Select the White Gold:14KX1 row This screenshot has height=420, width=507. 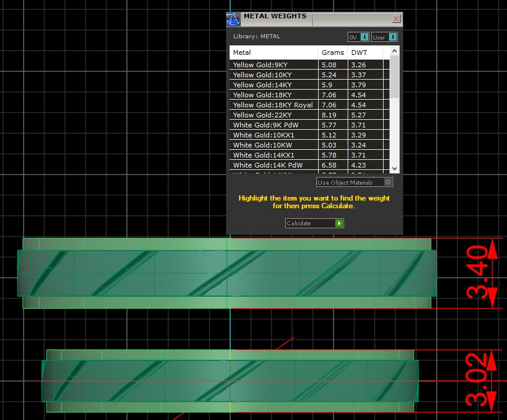tap(309, 155)
